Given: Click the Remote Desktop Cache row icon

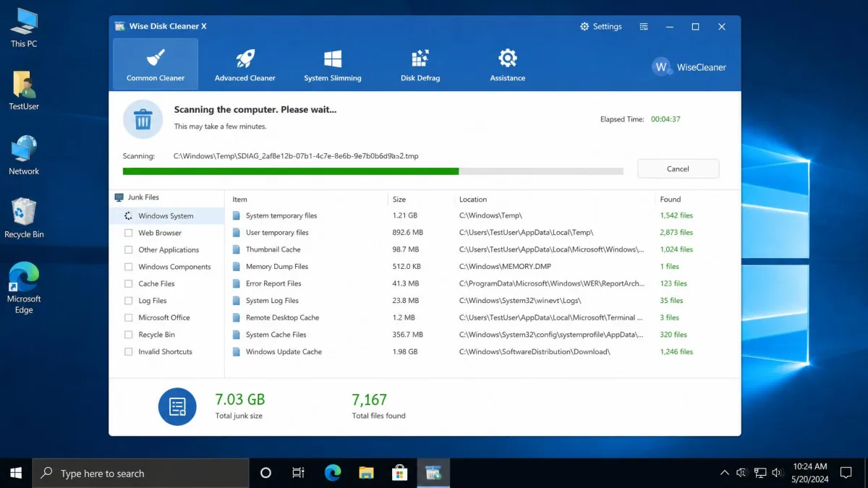Looking at the screenshot, I should pos(237,317).
